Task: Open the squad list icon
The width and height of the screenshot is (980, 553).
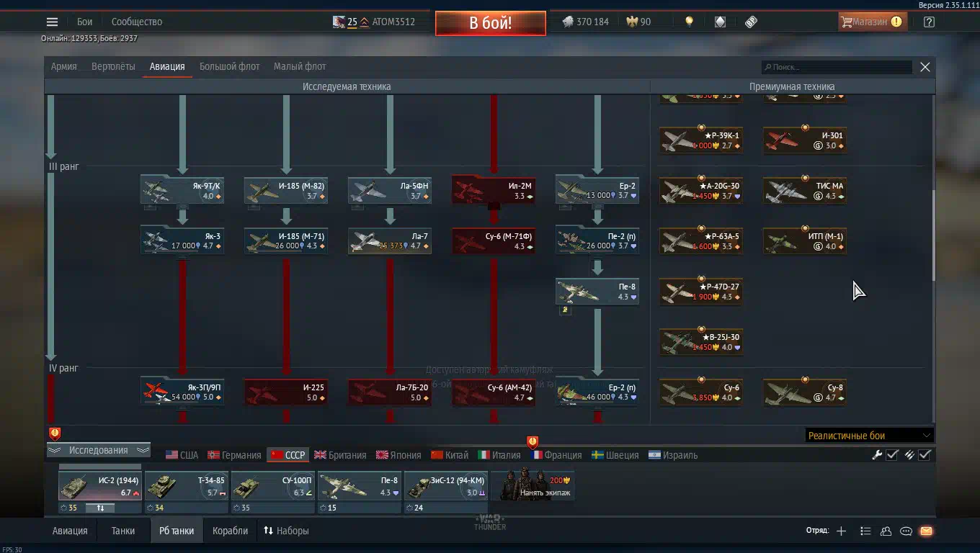Action: click(x=865, y=531)
